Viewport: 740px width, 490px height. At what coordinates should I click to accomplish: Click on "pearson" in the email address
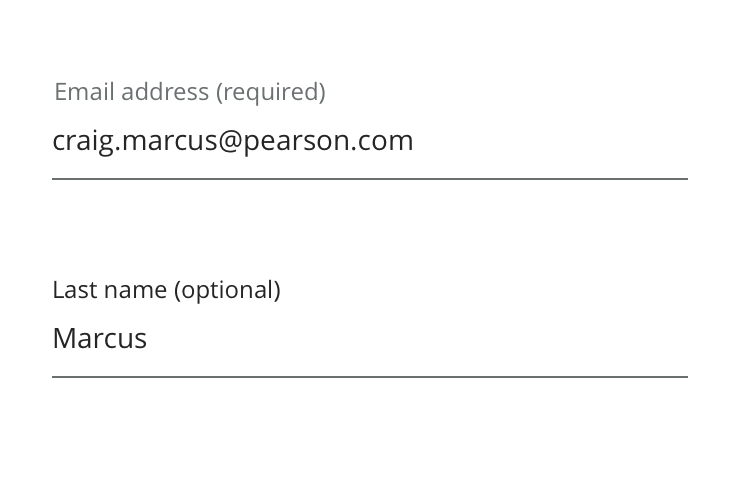292,141
